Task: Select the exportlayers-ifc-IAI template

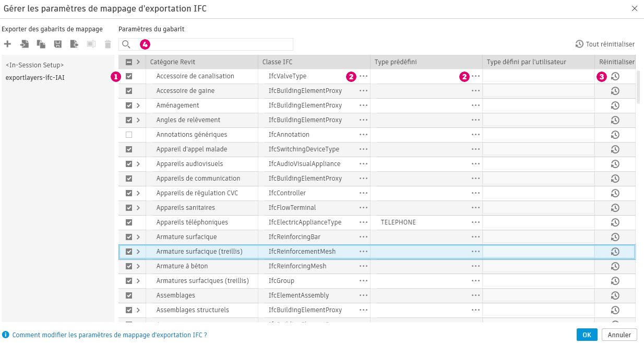Action: 35,78
